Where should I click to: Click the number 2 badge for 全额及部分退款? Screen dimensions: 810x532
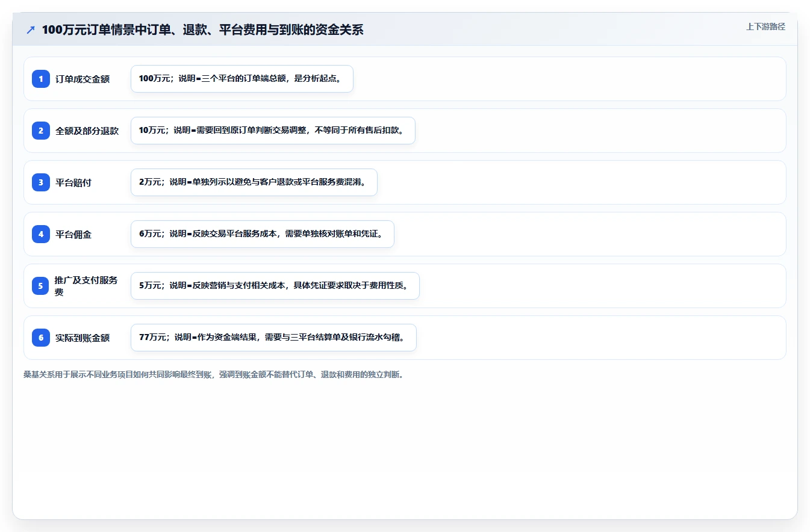pos(41,131)
